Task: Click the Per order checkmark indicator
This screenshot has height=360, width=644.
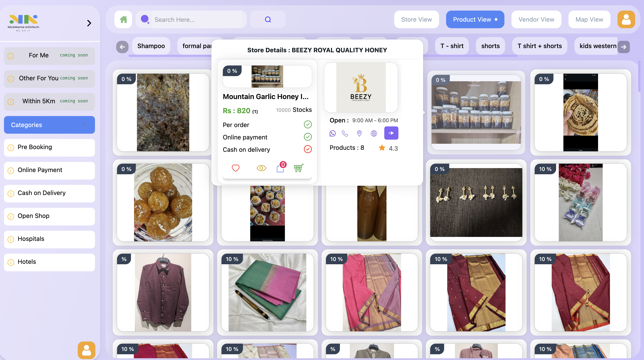Action: (x=307, y=125)
